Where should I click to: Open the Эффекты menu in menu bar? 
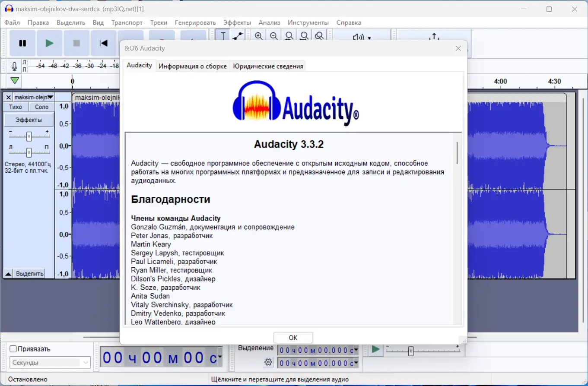[237, 22]
